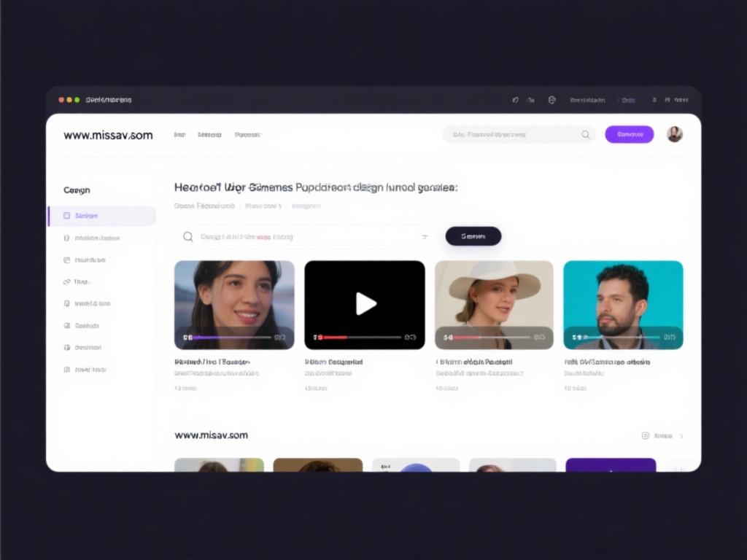The image size is (747, 560).
Task: Click the www.missav.som logo in the header
Action: [x=108, y=135]
